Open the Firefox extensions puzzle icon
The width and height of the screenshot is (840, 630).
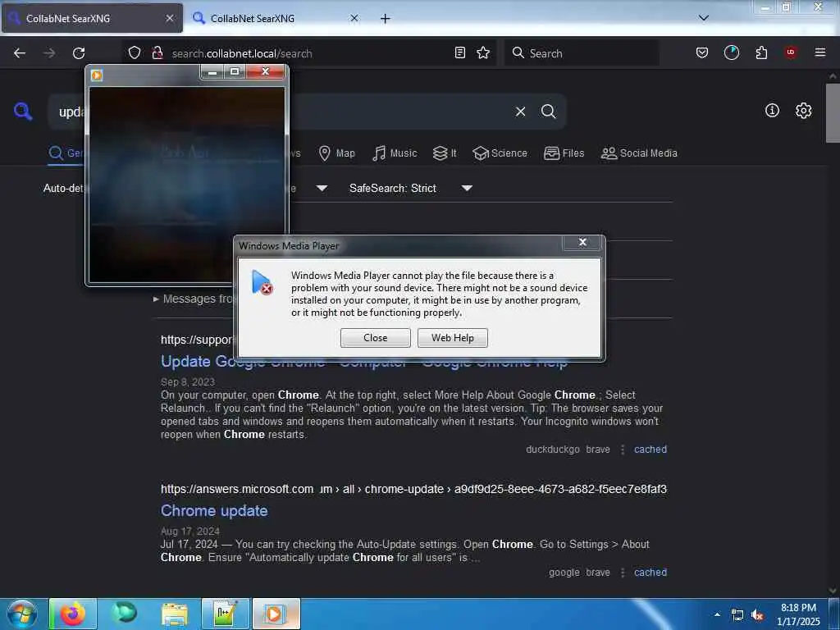(761, 52)
